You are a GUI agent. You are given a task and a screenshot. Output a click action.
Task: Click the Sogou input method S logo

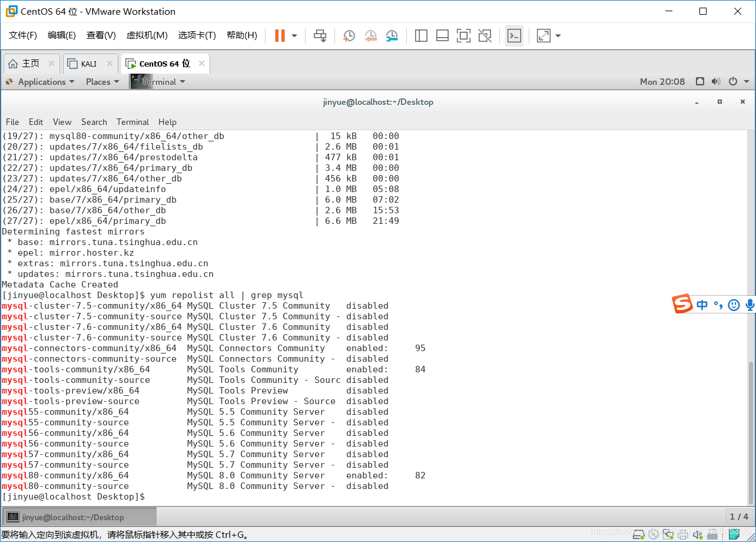click(x=682, y=305)
